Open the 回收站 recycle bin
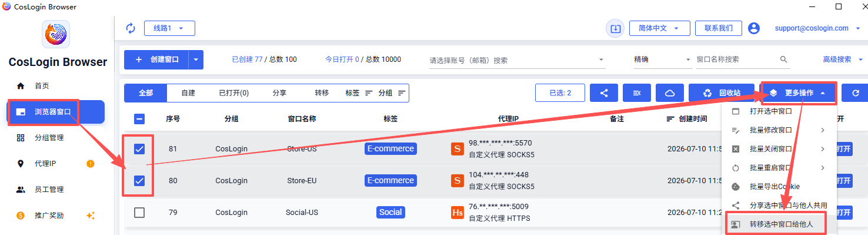 [722, 93]
